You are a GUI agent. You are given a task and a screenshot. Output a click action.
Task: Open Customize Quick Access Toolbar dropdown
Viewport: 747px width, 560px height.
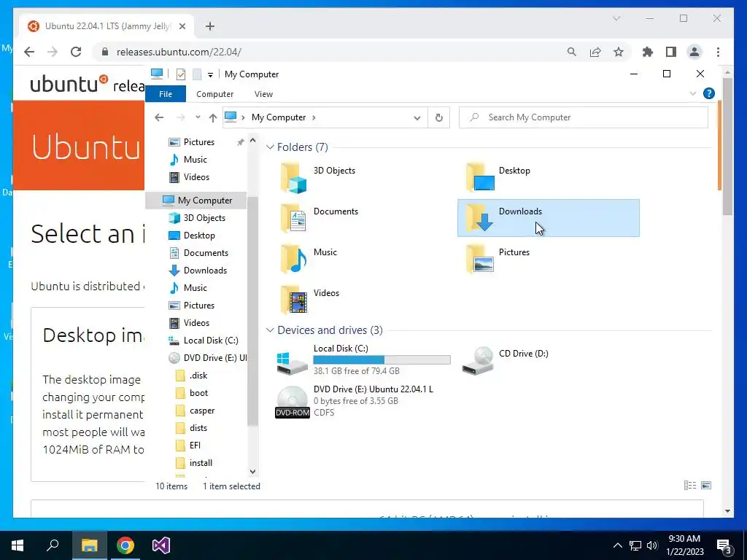[210, 75]
